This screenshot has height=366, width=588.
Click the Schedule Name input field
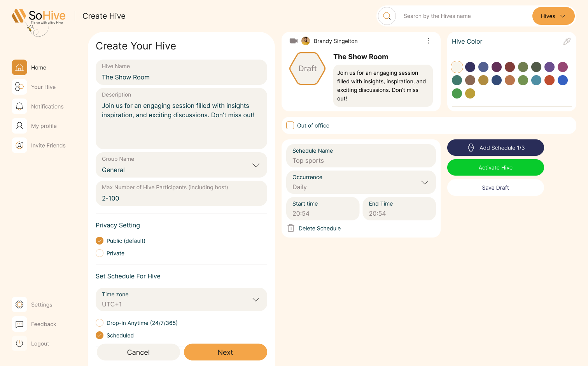click(361, 156)
